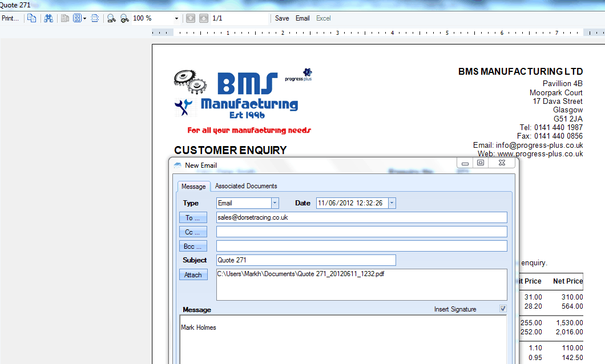Toggle the Insert Signature checkbox
This screenshot has width=605, height=364.
[503, 309]
